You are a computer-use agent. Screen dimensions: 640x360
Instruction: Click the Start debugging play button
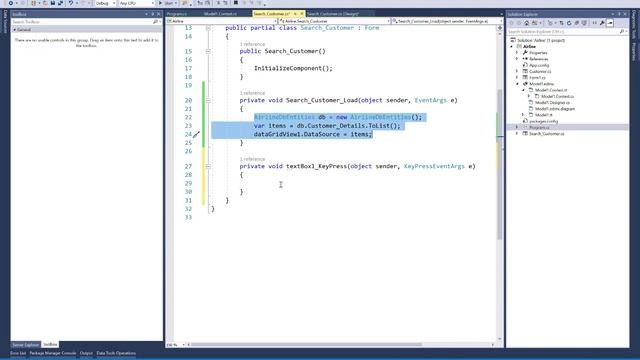tap(160, 3)
